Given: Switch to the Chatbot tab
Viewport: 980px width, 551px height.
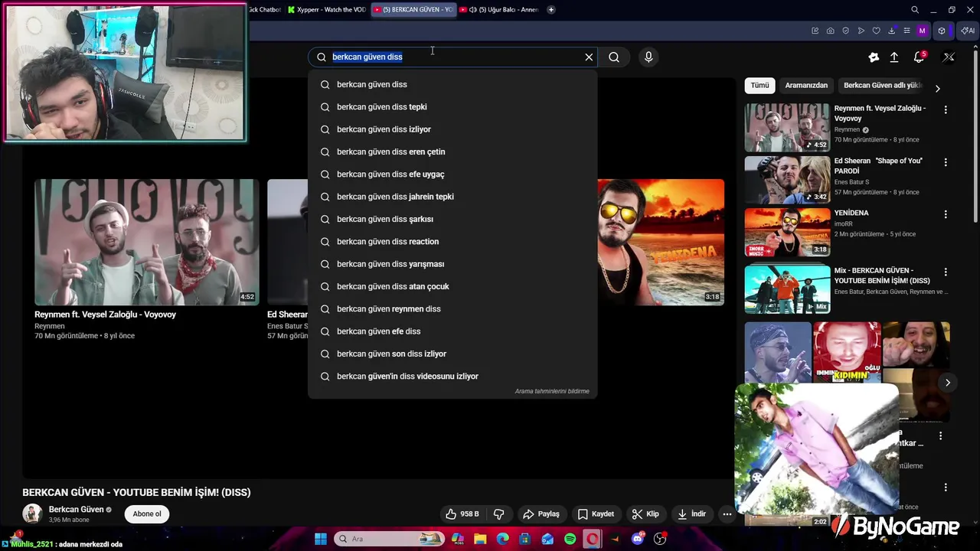Looking at the screenshot, I should [265, 10].
